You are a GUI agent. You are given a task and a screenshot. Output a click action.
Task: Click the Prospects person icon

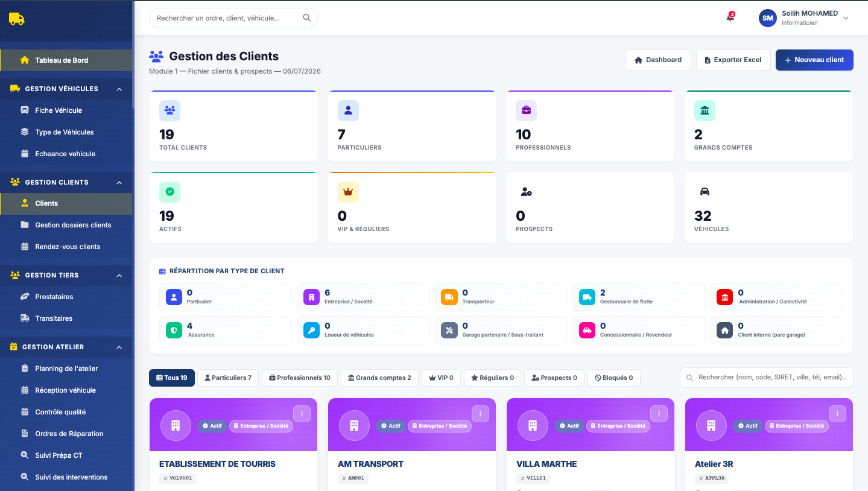point(526,192)
